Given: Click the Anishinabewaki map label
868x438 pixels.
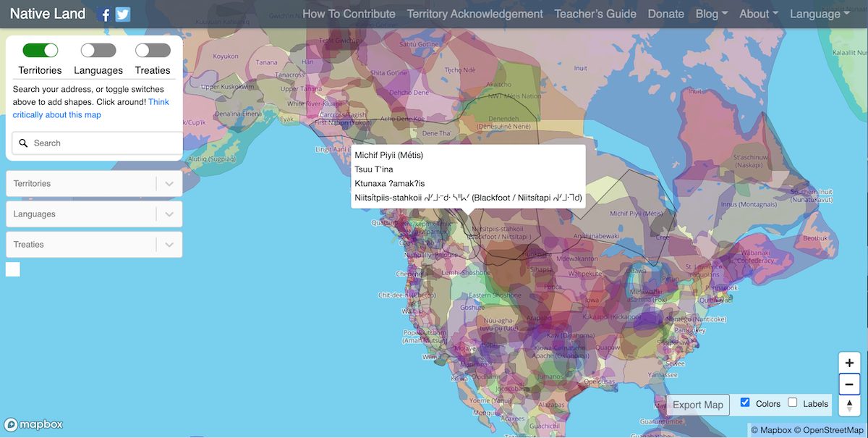Looking at the screenshot, I should pos(597,236).
